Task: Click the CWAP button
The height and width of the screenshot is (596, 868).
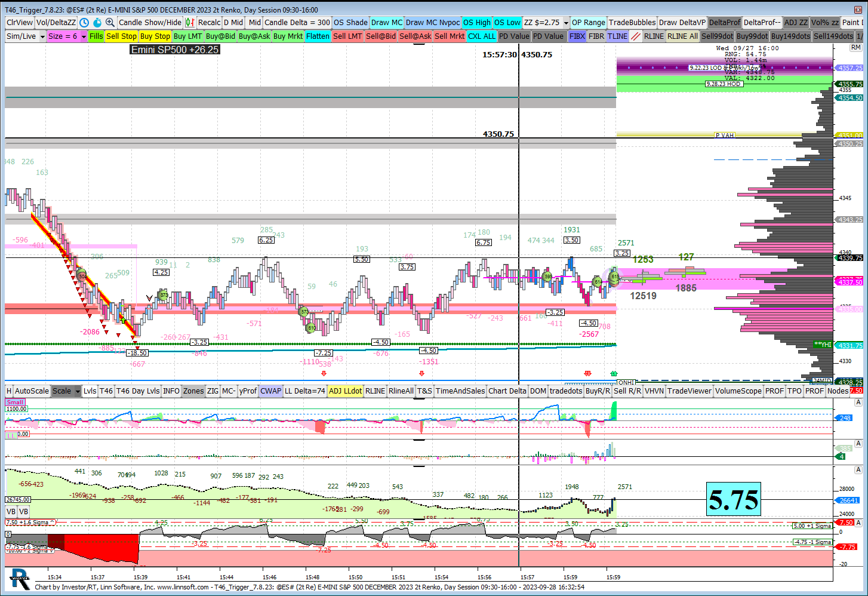Action: click(270, 391)
